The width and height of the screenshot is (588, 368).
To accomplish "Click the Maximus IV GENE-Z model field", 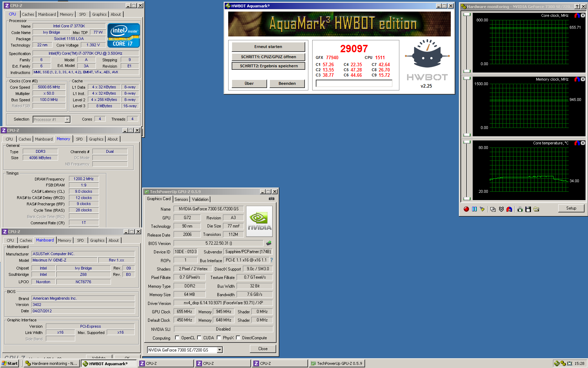I will point(64,260).
